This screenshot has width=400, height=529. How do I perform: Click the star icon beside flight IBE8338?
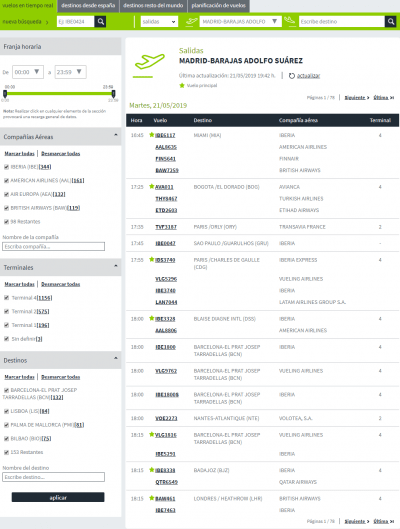point(151,470)
